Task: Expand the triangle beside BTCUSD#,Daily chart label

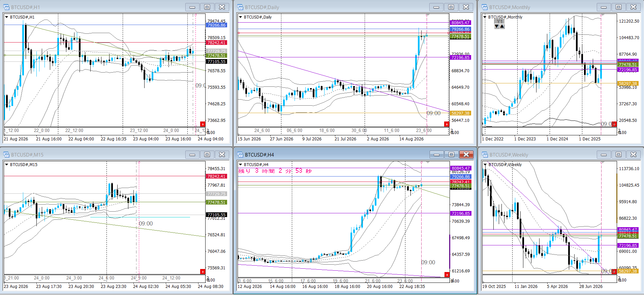Action: (240, 17)
